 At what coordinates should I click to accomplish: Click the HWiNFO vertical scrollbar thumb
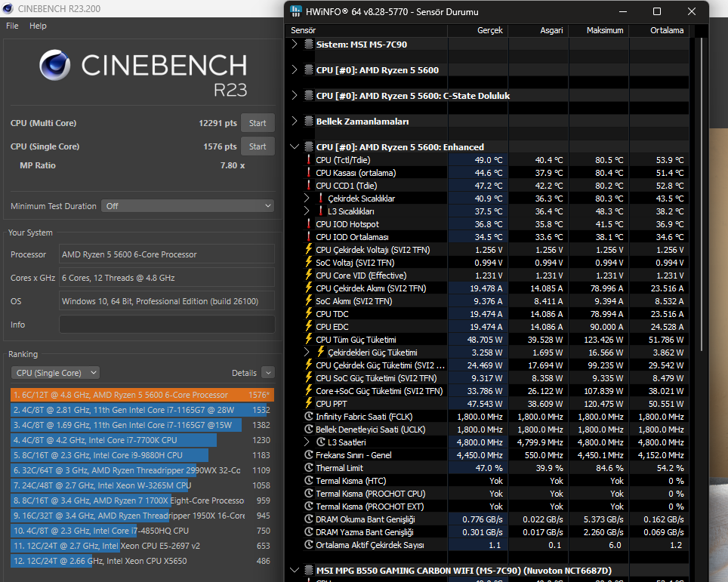point(701,195)
